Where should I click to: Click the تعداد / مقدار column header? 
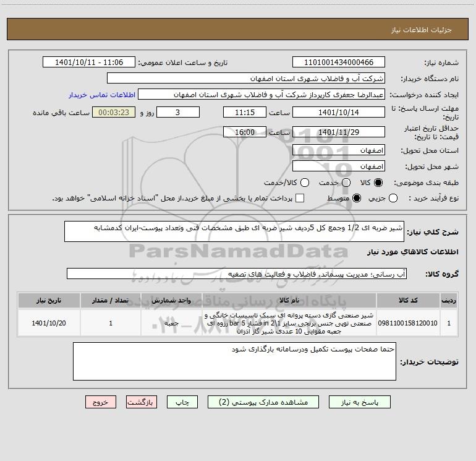(x=111, y=301)
